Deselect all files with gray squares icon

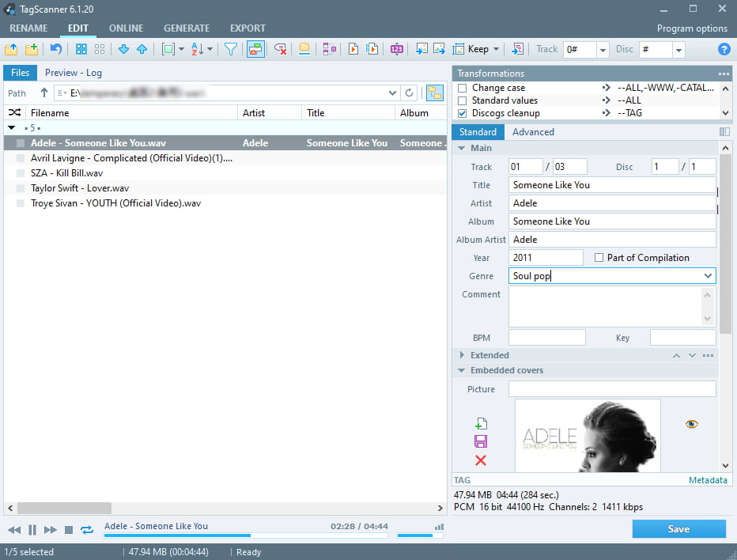(x=100, y=49)
